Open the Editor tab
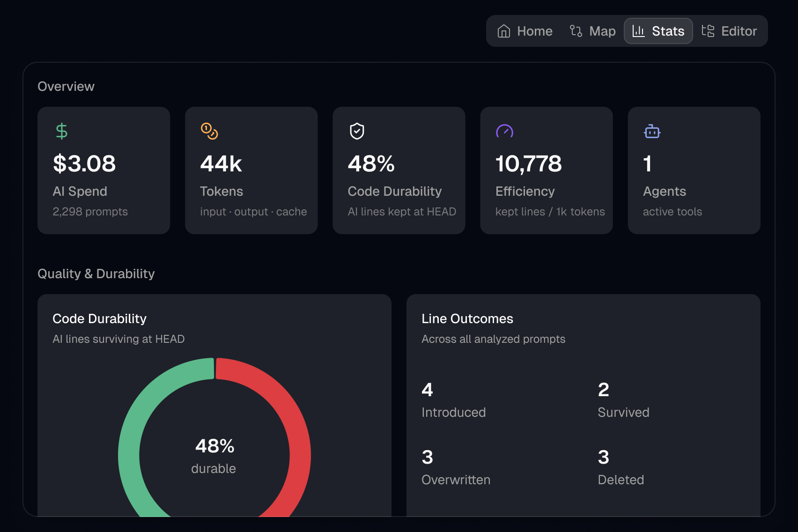 tap(729, 31)
